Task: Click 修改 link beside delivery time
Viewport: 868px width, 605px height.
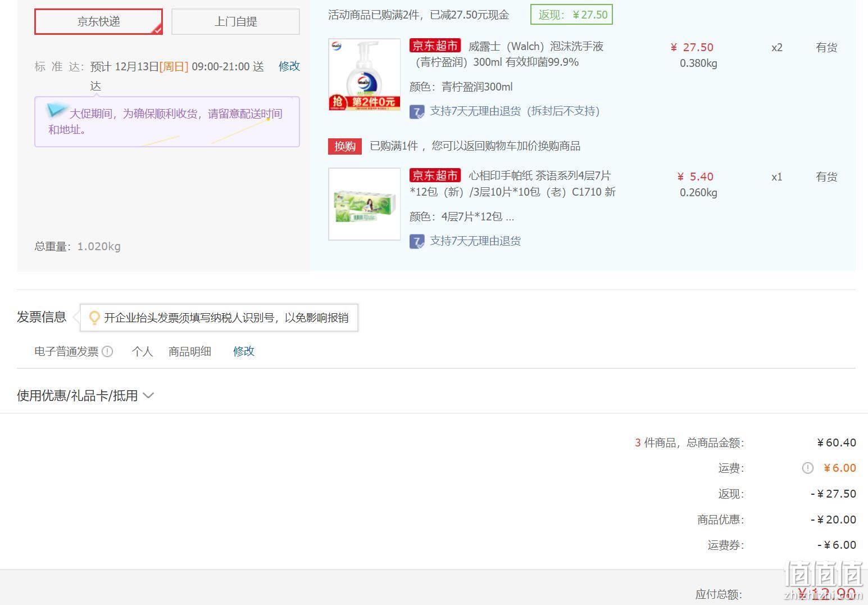Action: [289, 66]
